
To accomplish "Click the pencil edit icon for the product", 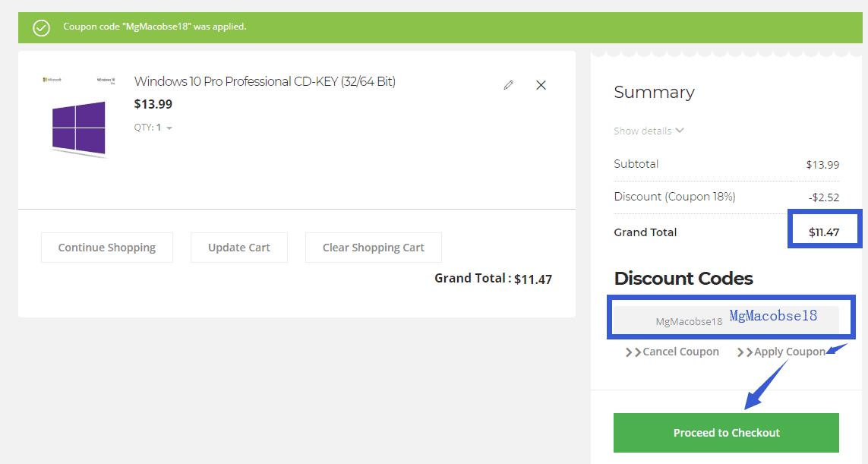I will [x=508, y=85].
